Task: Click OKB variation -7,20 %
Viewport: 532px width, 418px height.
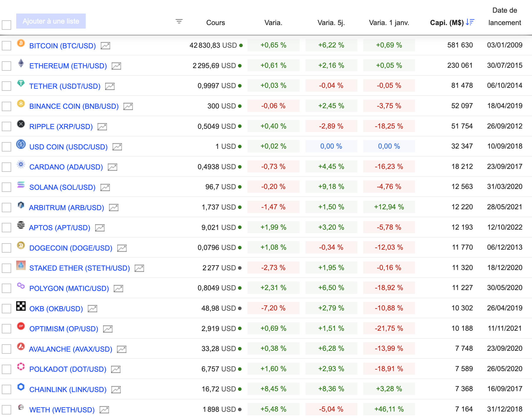Action: pyautogui.click(x=273, y=308)
